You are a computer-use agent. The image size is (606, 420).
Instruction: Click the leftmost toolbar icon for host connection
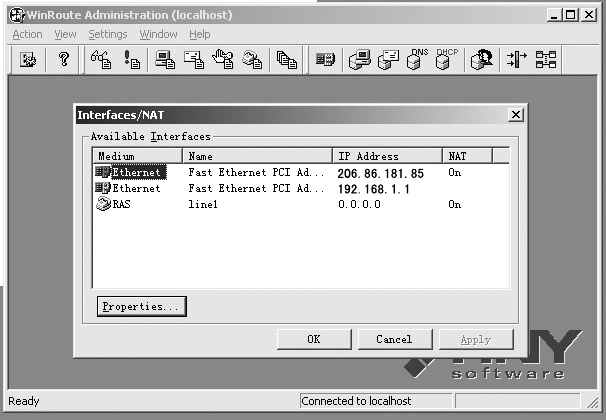point(28,60)
